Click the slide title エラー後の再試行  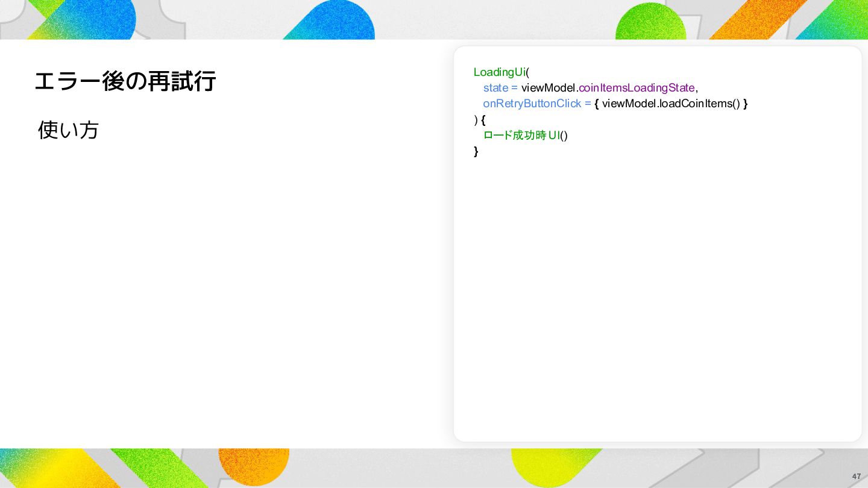125,81
